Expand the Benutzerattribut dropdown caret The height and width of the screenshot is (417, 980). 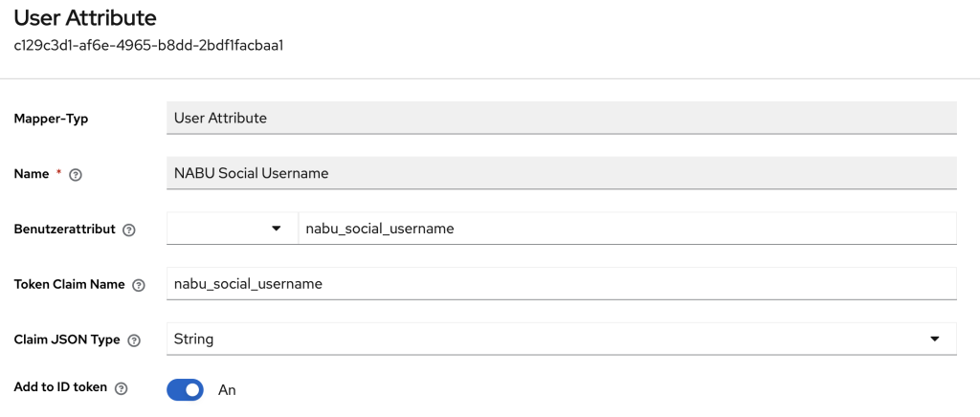[277, 229]
